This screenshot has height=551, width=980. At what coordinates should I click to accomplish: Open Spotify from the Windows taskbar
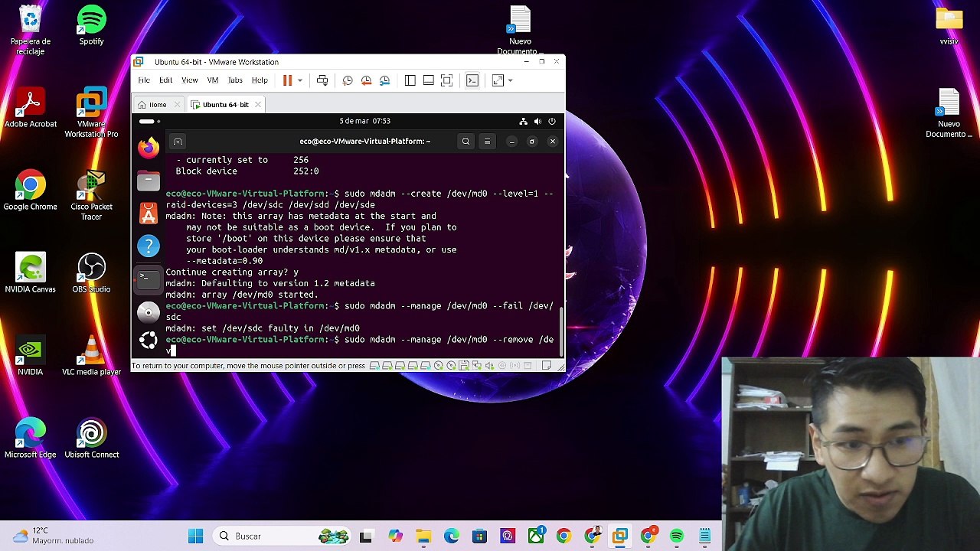tap(676, 536)
